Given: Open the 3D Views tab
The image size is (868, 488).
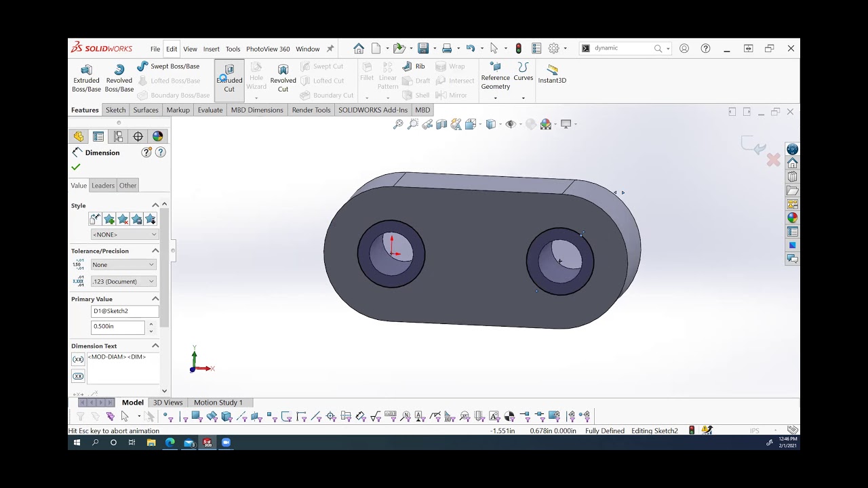Looking at the screenshot, I should (x=167, y=403).
